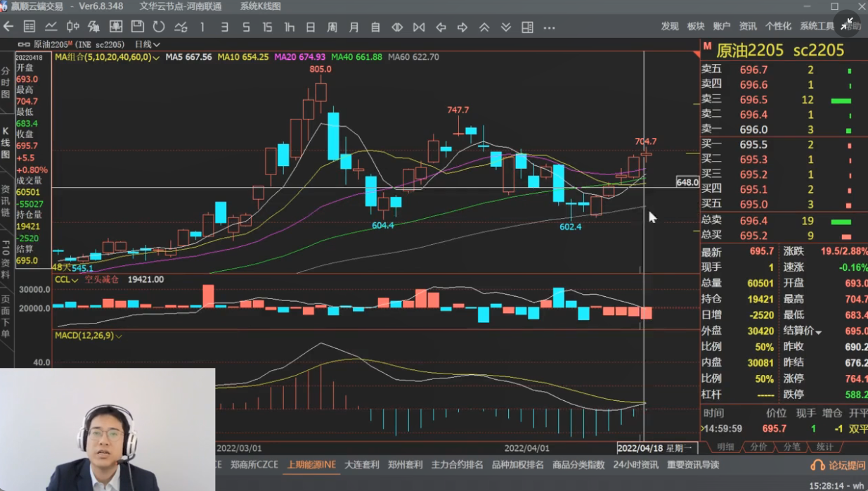Click the 论坛提问 link
This screenshot has height=491, width=868.
pyautogui.click(x=839, y=465)
